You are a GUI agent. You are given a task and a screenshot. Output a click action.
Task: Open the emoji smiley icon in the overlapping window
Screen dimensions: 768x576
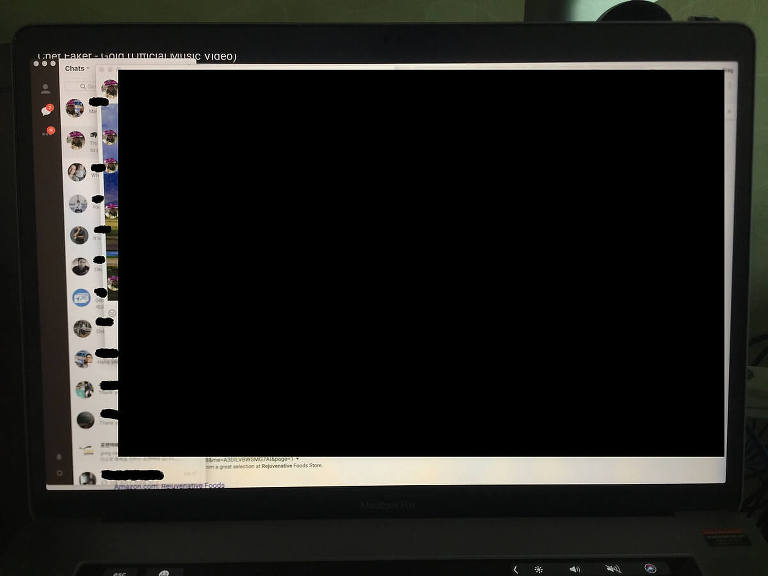[x=112, y=312]
